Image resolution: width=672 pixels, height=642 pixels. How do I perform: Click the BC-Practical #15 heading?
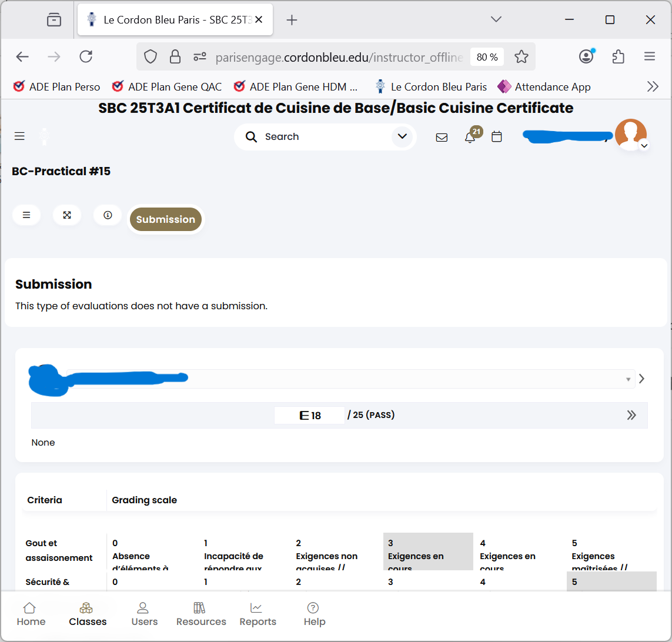click(61, 171)
